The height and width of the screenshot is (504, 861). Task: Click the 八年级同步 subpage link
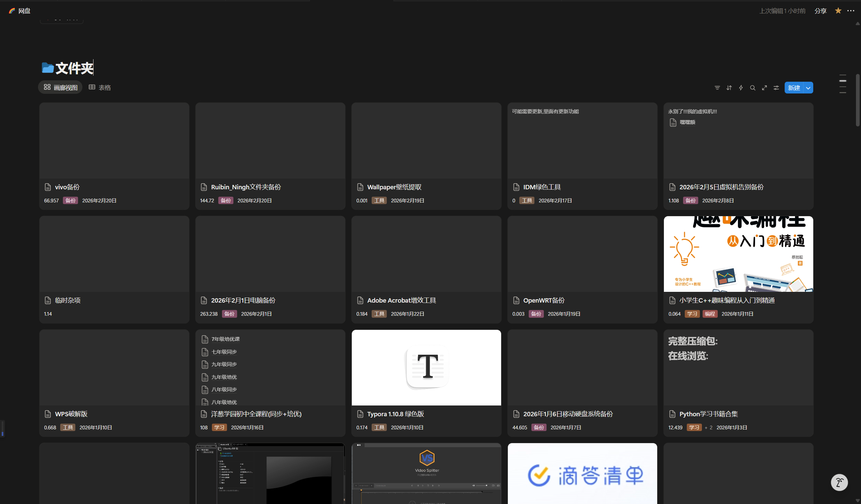point(224,389)
